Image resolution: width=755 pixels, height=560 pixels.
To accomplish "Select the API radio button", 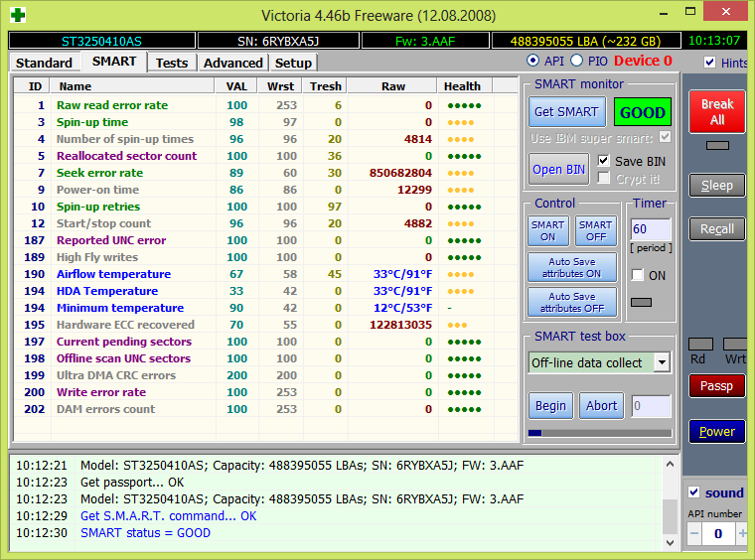I will [533, 62].
